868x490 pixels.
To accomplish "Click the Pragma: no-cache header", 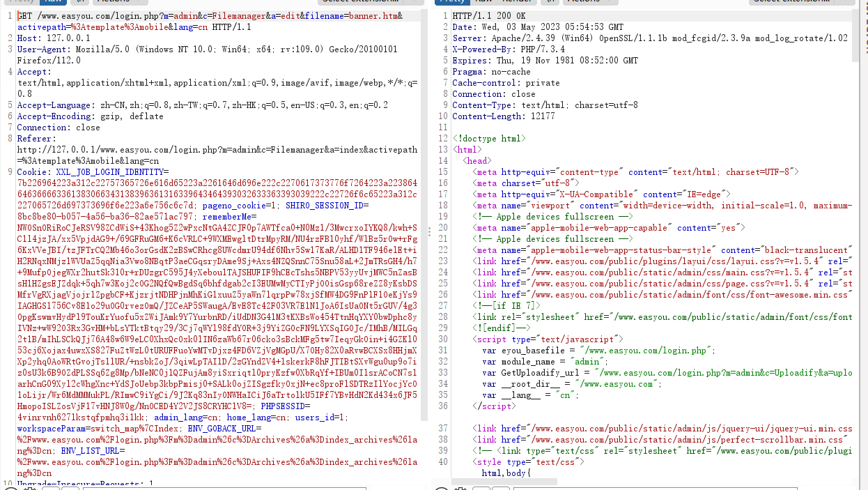I will coord(491,71).
